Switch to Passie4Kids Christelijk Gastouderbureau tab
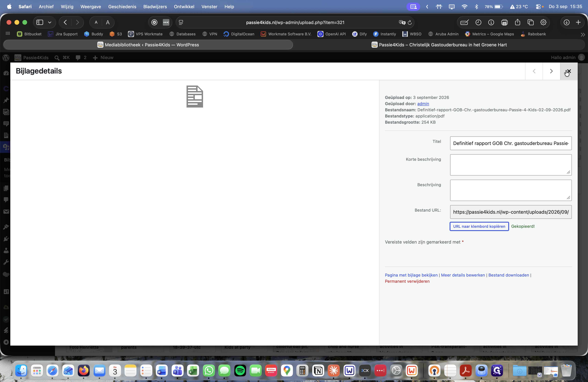The width and height of the screenshot is (588, 382). pos(439,45)
